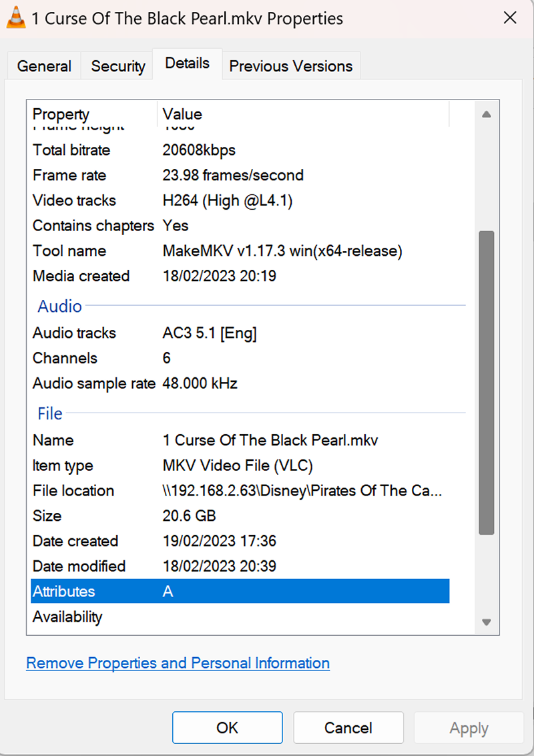
Task: Click the \\192.168.2.63\Disney path value
Action: point(302,491)
